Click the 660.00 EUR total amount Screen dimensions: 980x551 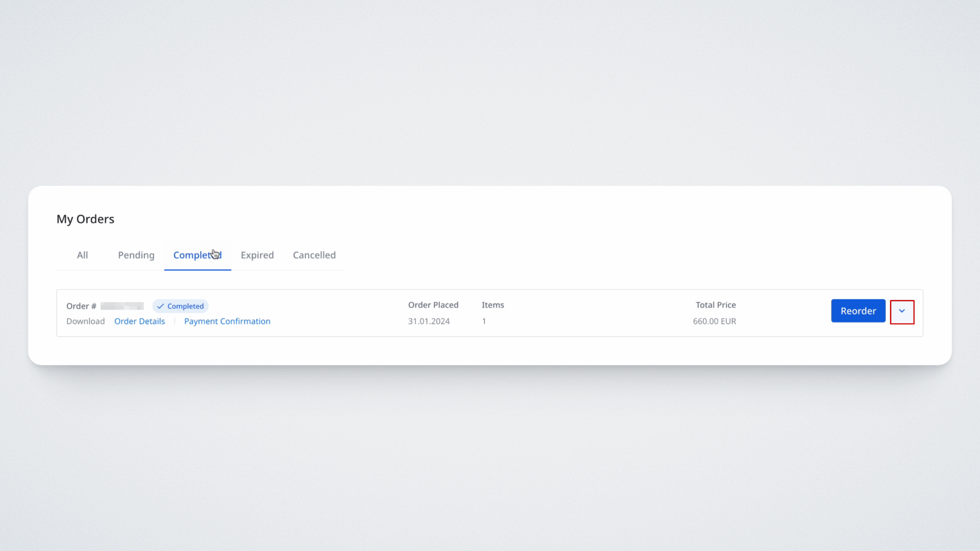(714, 321)
